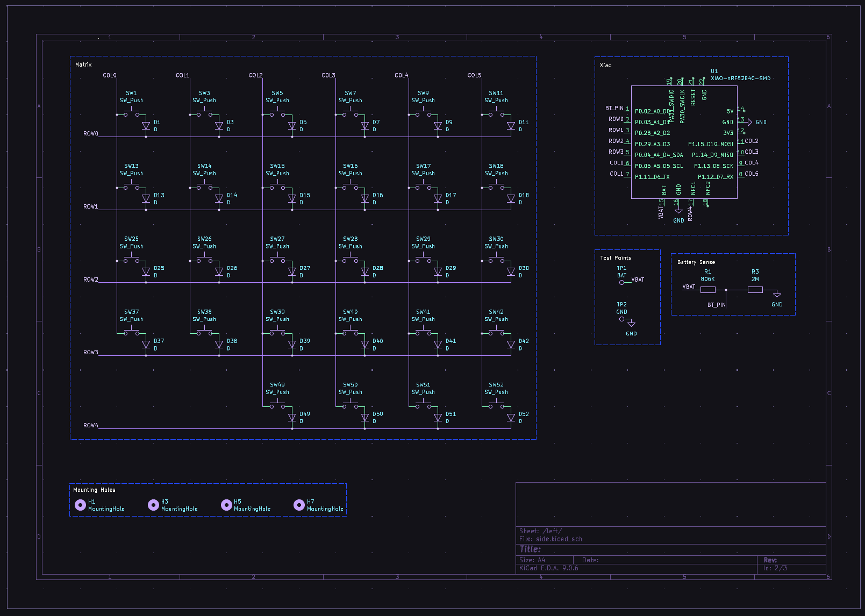Viewport: 865px width, 616px height.
Task: Click the D30 diode symbol
Action: (x=511, y=272)
